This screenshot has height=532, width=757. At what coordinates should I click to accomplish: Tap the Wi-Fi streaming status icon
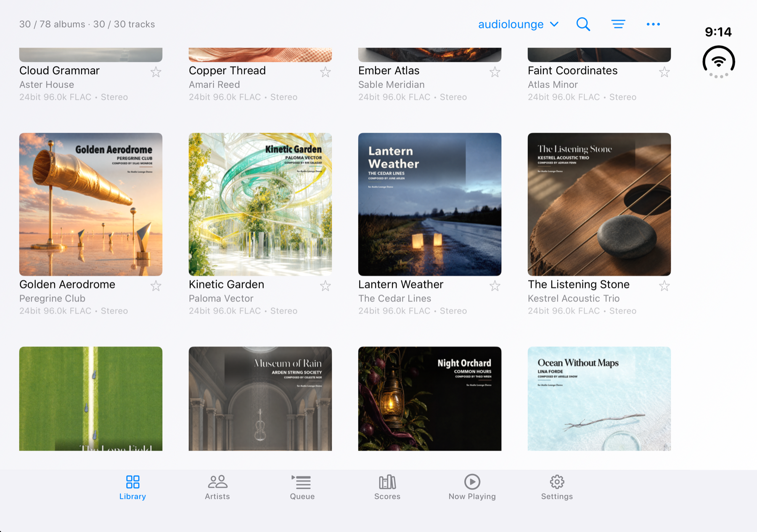point(719,62)
